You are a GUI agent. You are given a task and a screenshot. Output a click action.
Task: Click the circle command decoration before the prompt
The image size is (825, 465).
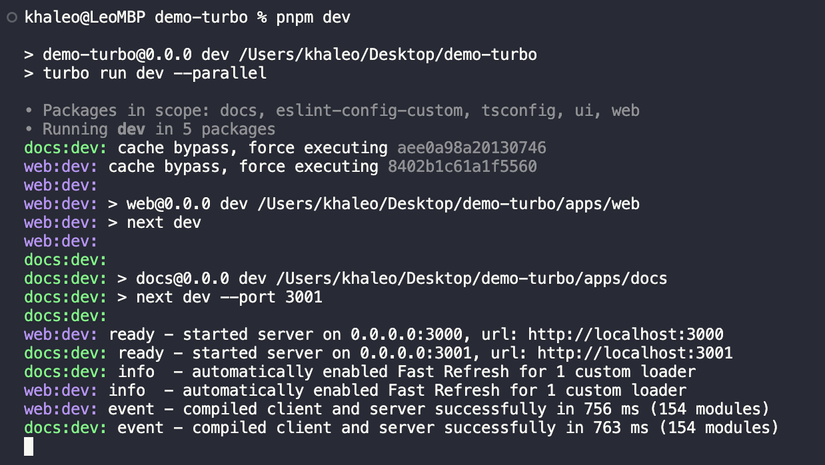point(10,17)
